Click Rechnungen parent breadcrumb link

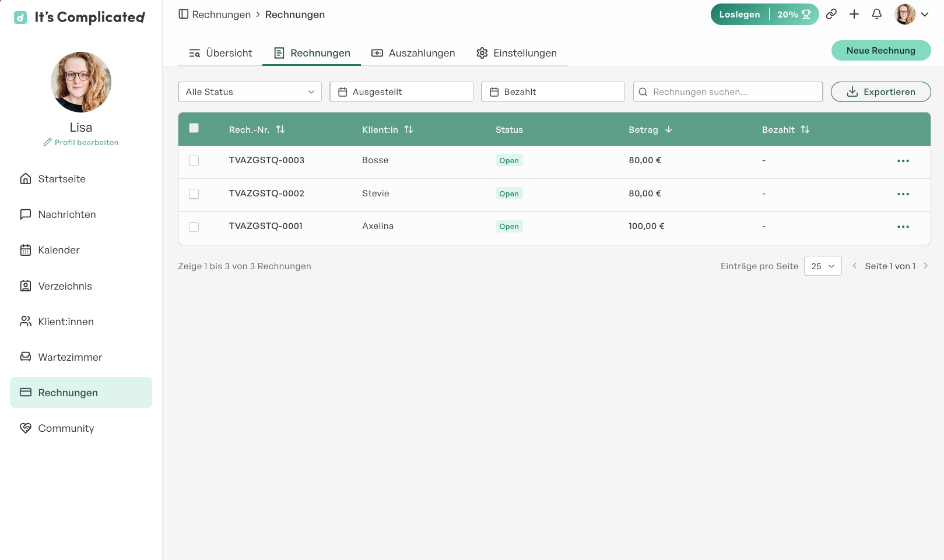coord(222,15)
